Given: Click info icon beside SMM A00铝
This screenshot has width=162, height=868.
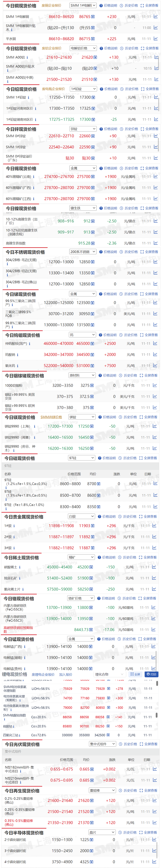Looking at the screenshot, I should pos(27,57).
